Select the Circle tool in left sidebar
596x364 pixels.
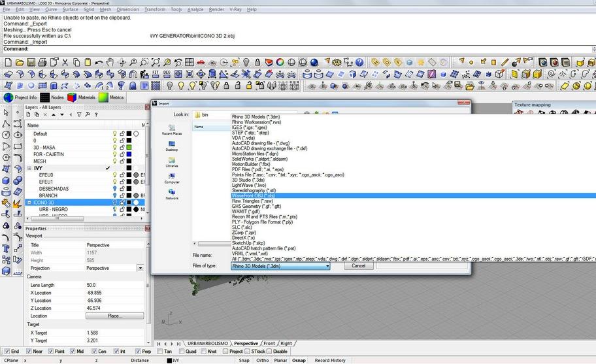pyautogui.click(x=6, y=135)
